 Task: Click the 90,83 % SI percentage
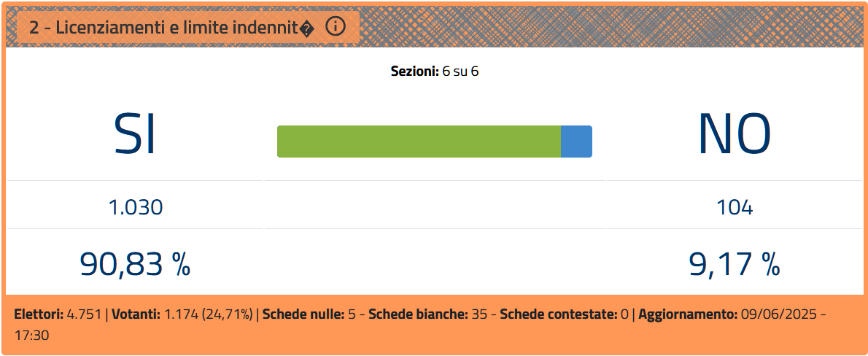pos(135,263)
